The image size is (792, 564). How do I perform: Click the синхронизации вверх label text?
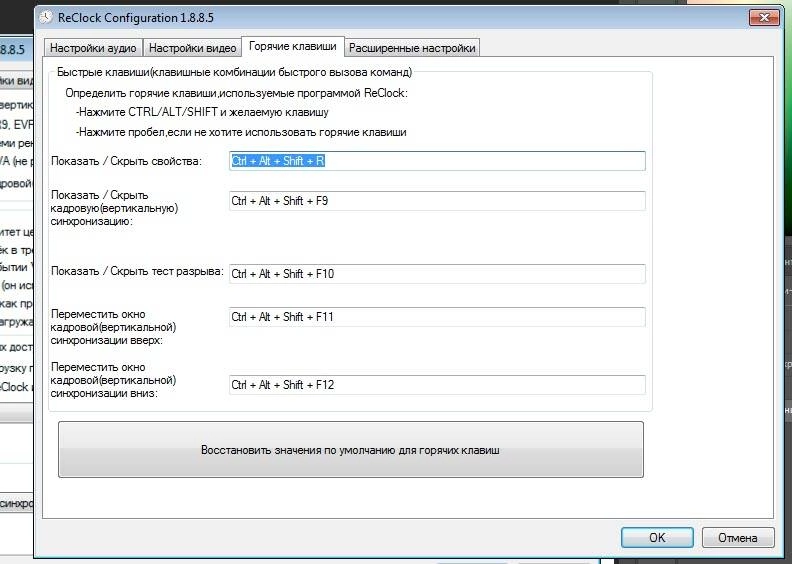pyautogui.click(x=107, y=340)
